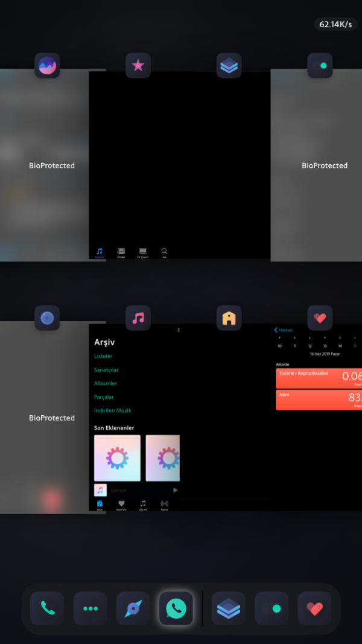The height and width of the screenshot is (644, 362).
Task: Tap the pink star iTunes Store icon
Action: pos(138,65)
